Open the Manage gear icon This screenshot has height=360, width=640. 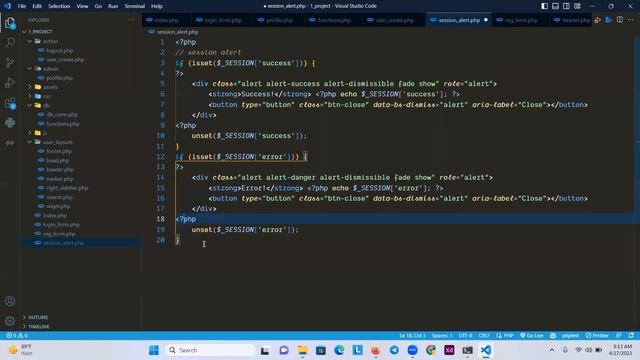[x=10, y=321]
